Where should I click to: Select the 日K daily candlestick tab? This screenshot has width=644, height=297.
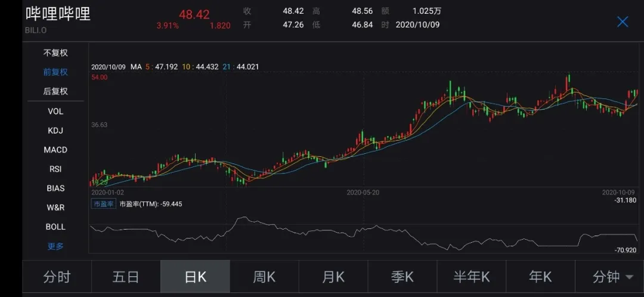click(x=195, y=277)
